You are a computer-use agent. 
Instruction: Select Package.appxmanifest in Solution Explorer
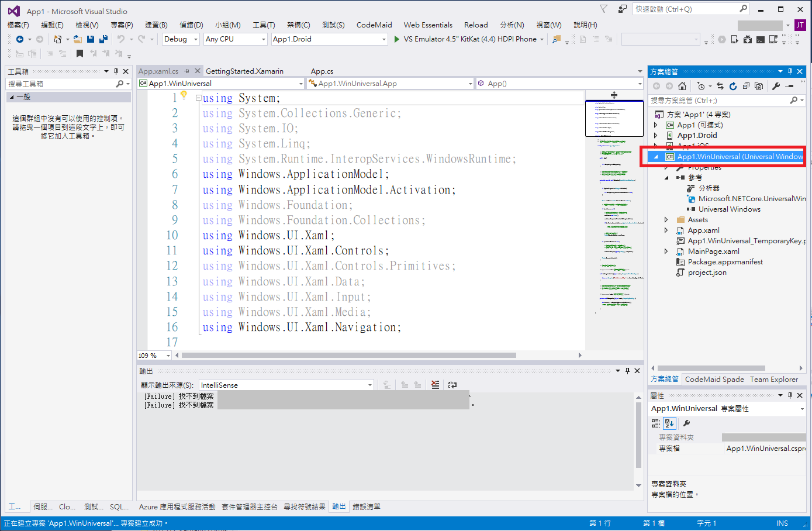(x=725, y=262)
